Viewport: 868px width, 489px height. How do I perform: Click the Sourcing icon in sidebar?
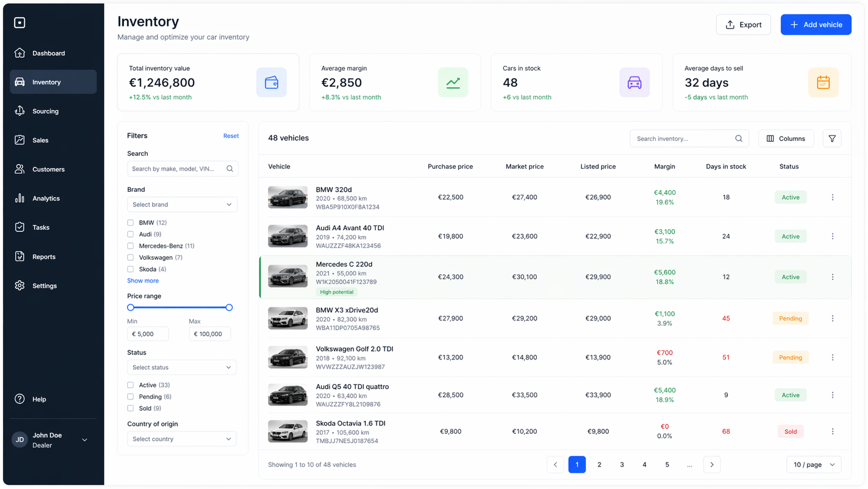pyautogui.click(x=20, y=111)
